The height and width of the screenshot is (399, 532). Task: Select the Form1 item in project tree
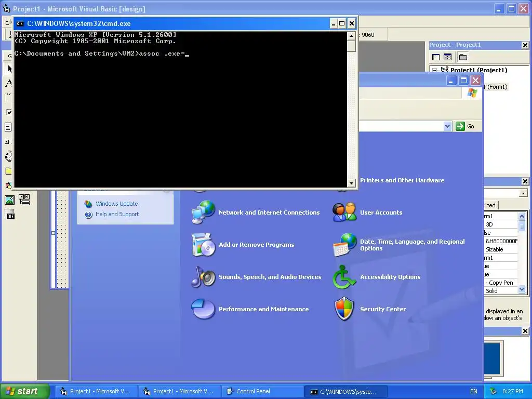tap(496, 87)
